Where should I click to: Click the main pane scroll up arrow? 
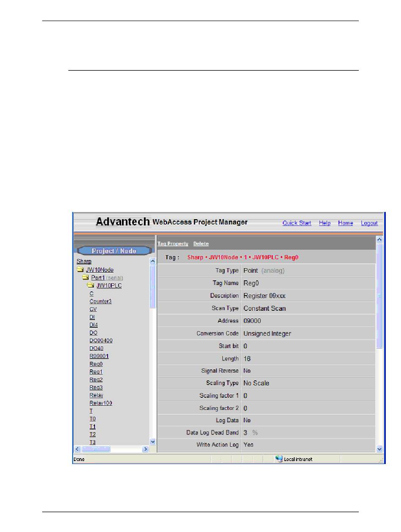coord(379,239)
